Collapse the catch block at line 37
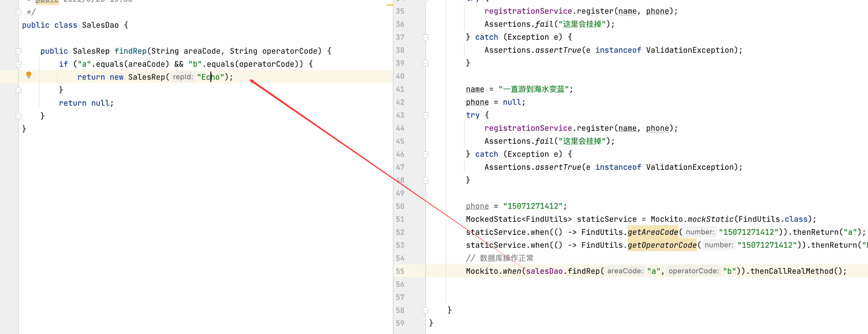 click(x=425, y=37)
